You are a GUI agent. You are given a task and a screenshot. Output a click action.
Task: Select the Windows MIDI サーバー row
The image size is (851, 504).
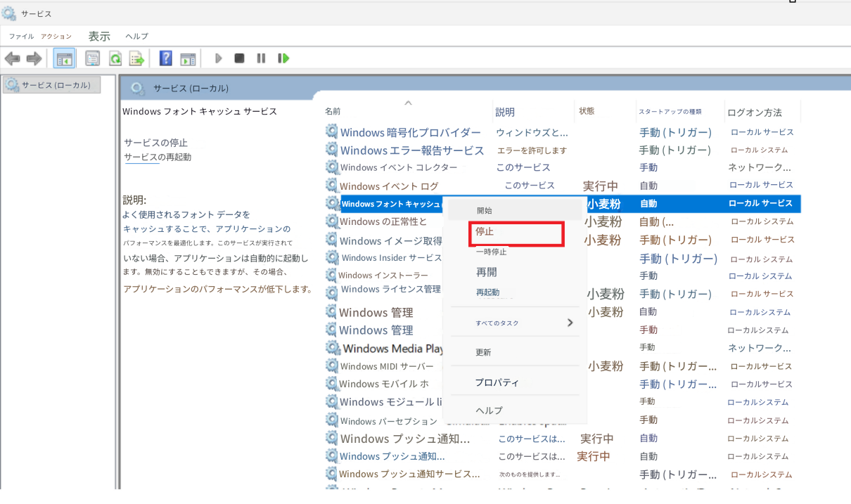(563, 366)
